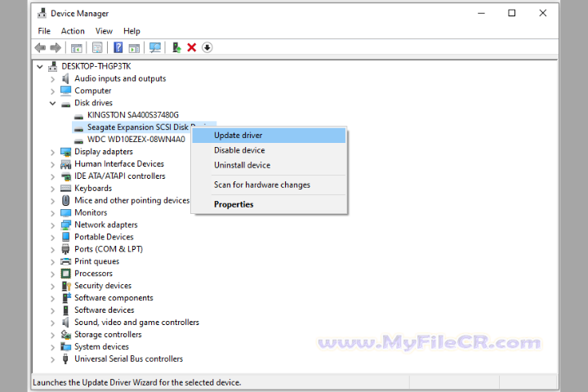The height and width of the screenshot is (392, 588).
Task: Click the mouse icon beside Mice and other pointing devices
Action: (65, 200)
